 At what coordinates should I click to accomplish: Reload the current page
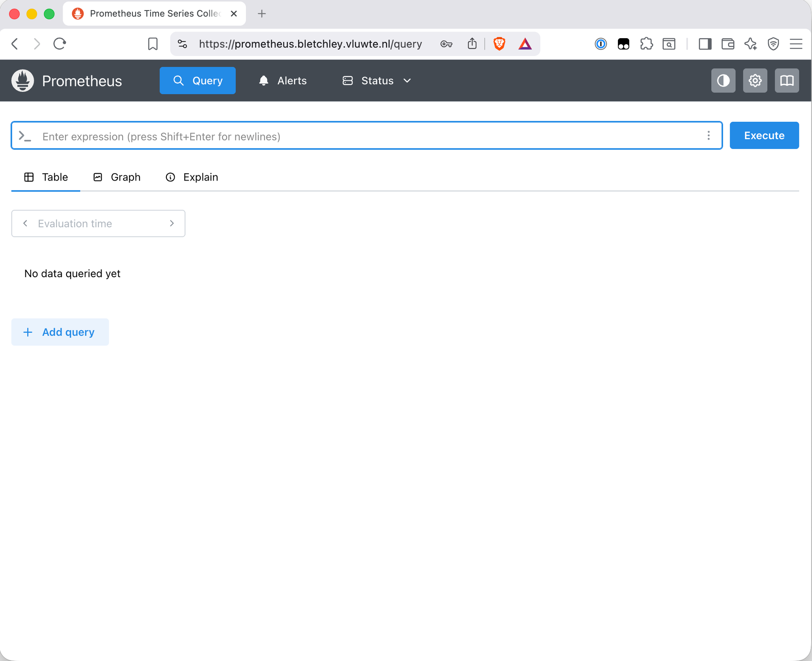[x=60, y=43]
